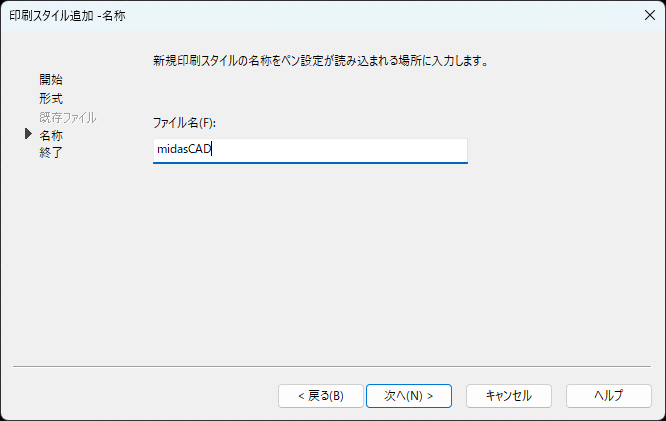Click the blue underline of the file name field
This screenshot has height=421, width=666.
click(310, 163)
